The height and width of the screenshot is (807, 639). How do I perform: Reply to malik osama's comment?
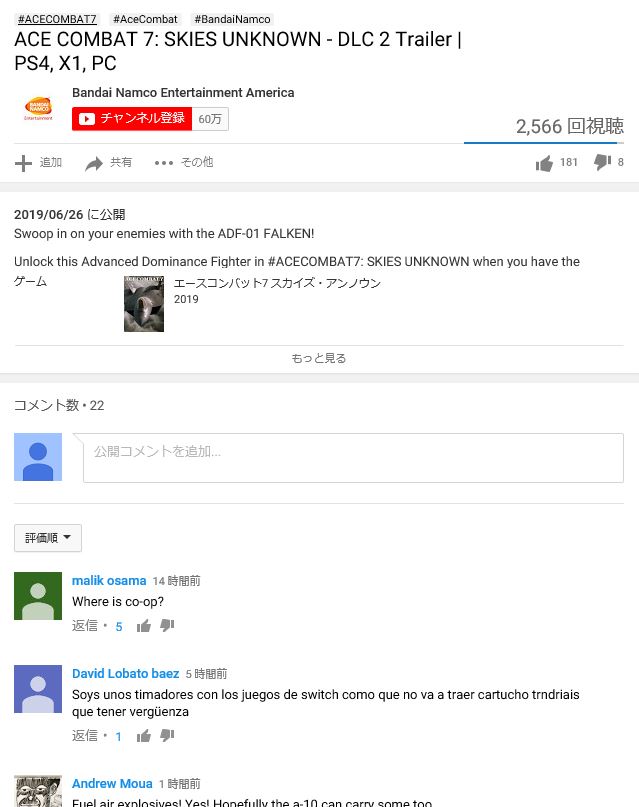click(x=85, y=626)
